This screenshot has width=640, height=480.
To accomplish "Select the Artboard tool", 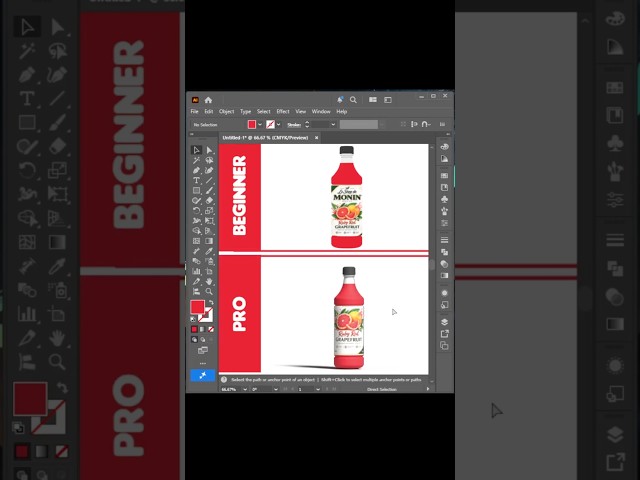I will [209, 271].
